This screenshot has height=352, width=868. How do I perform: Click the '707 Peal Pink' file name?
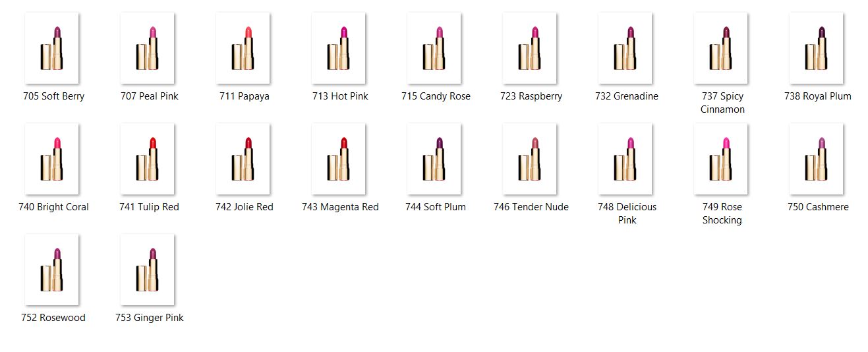point(149,96)
